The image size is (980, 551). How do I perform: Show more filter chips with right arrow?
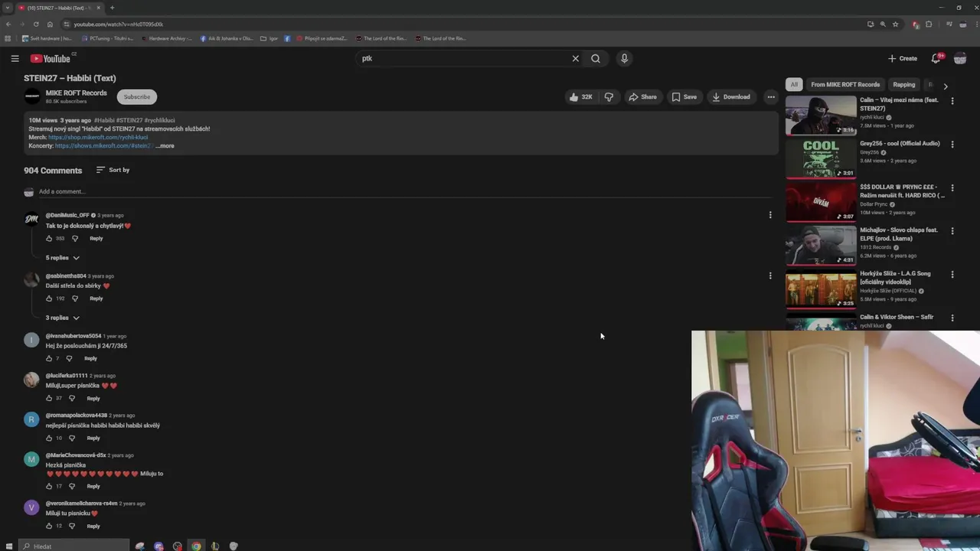[946, 86]
